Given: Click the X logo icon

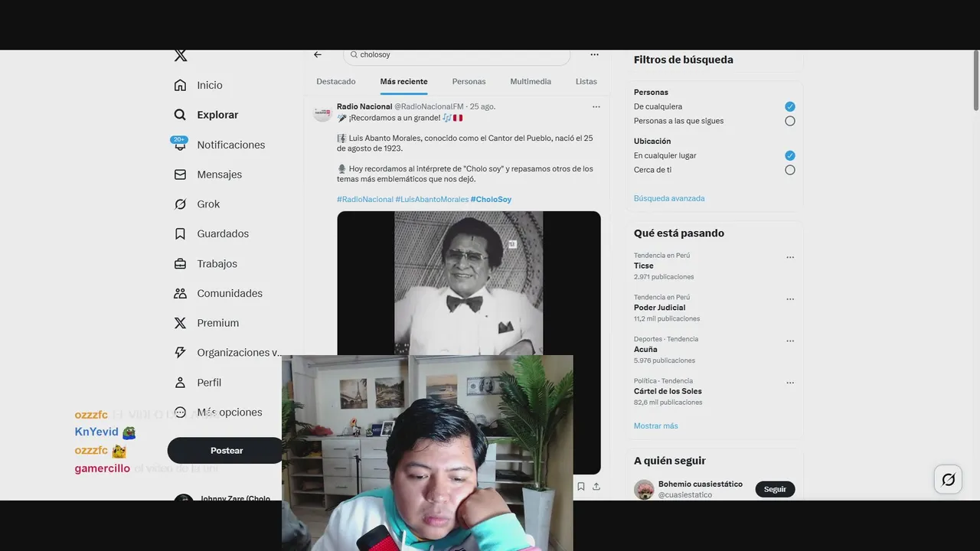Looking at the screenshot, I should coord(180,55).
